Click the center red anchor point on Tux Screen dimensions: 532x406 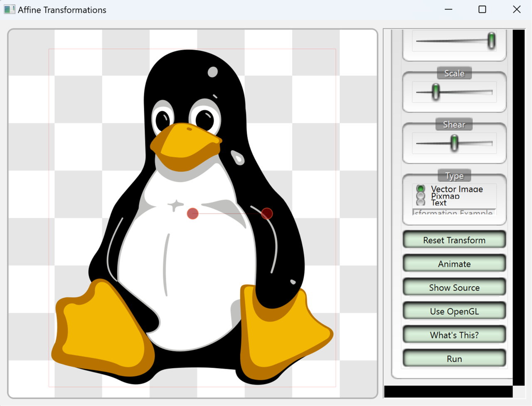[x=192, y=213]
